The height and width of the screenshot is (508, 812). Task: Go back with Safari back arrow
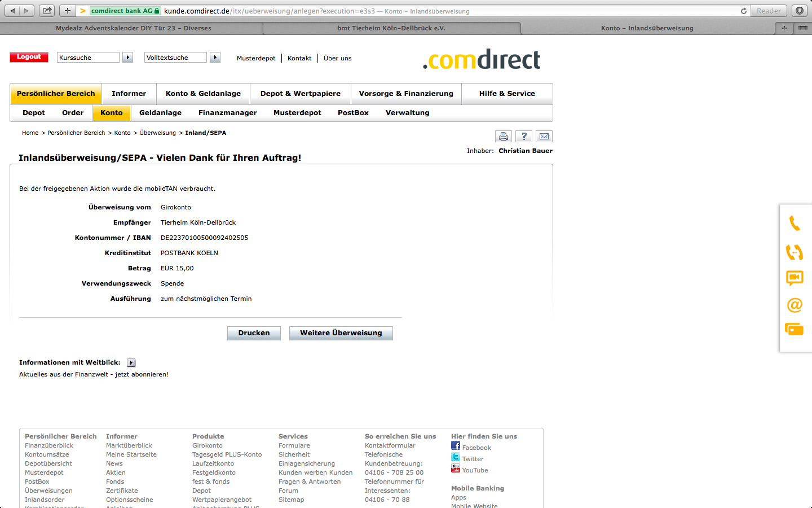tap(12, 11)
